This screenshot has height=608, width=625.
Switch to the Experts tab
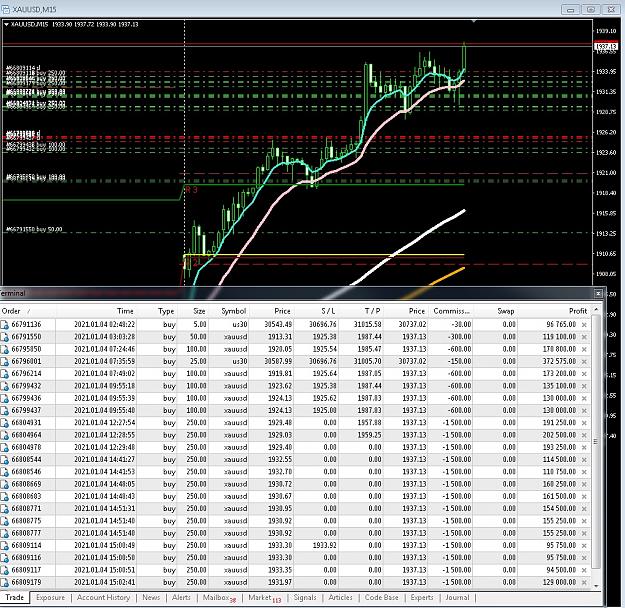[x=422, y=598]
